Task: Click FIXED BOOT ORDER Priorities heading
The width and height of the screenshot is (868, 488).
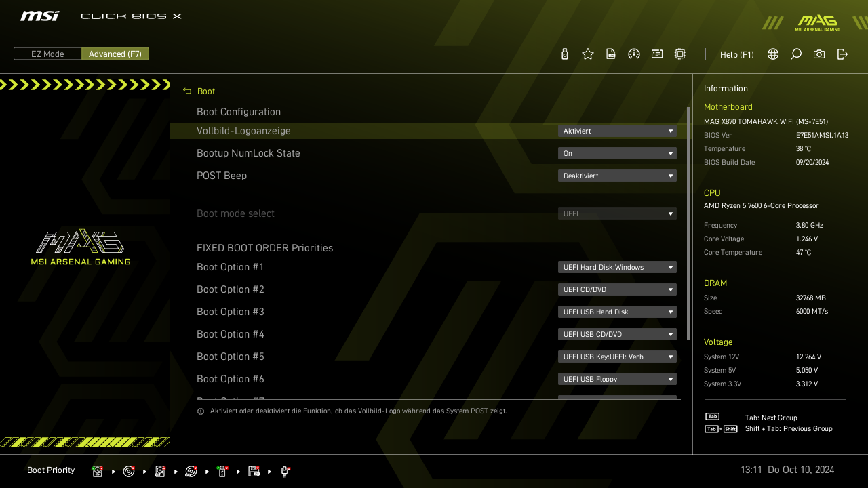Action: point(264,248)
